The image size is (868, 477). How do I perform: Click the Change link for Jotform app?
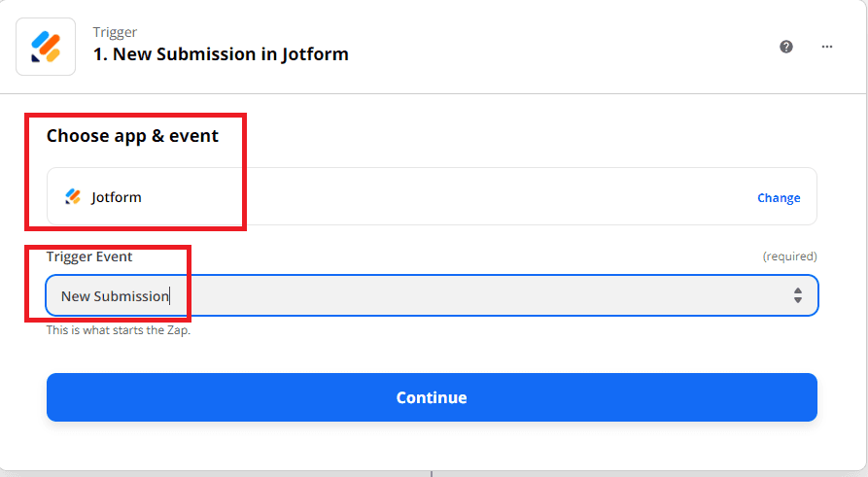[x=779, y=198]
